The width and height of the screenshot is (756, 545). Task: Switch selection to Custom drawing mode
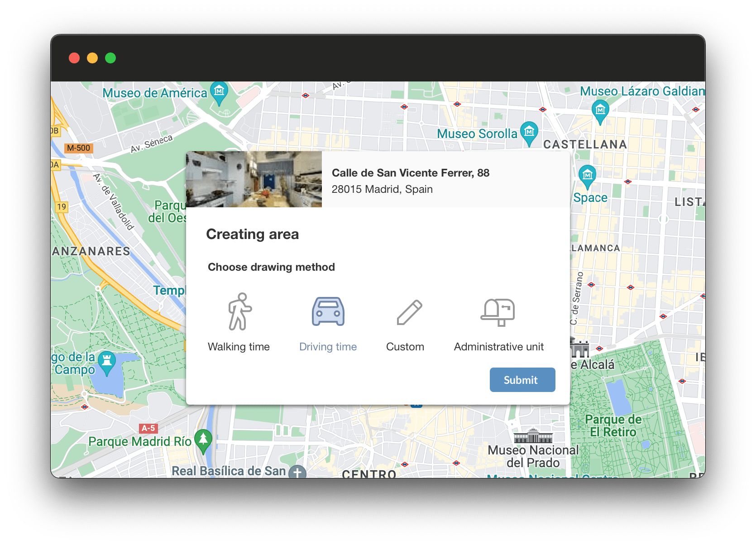click(405, 346)
